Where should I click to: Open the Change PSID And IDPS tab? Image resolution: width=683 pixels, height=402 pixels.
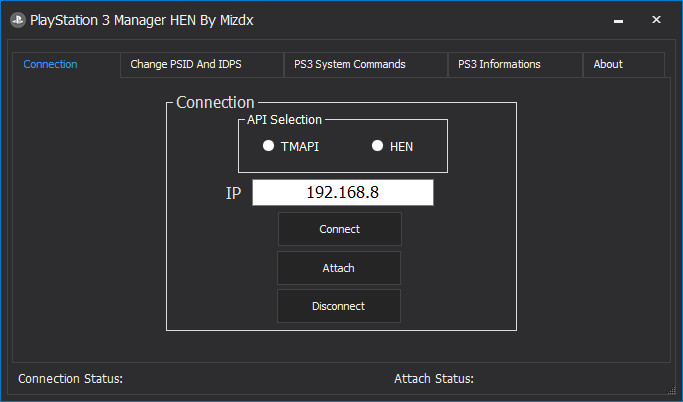202,64
